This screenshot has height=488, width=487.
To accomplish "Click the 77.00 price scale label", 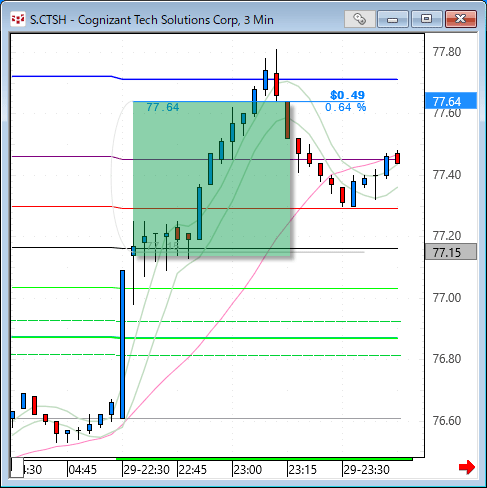I will pyautogui.click(x=447, y=297).
